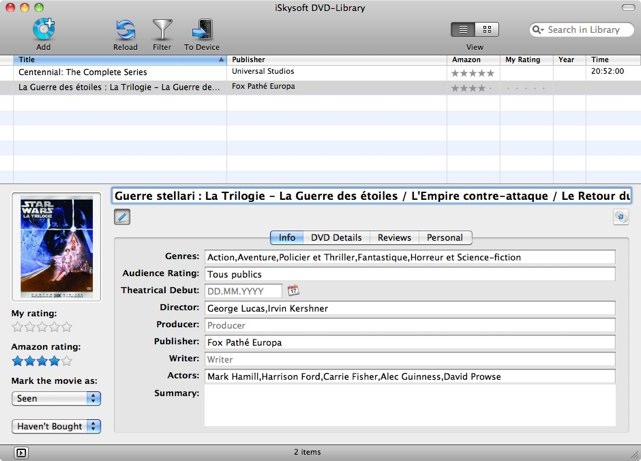This screenshot has width=641, height=461.
Task: Click the Summary text area
Action: coord(410,406)
